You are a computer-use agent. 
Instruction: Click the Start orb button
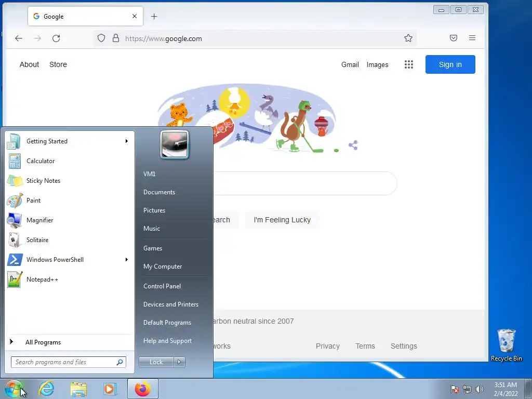pos(14,389)
